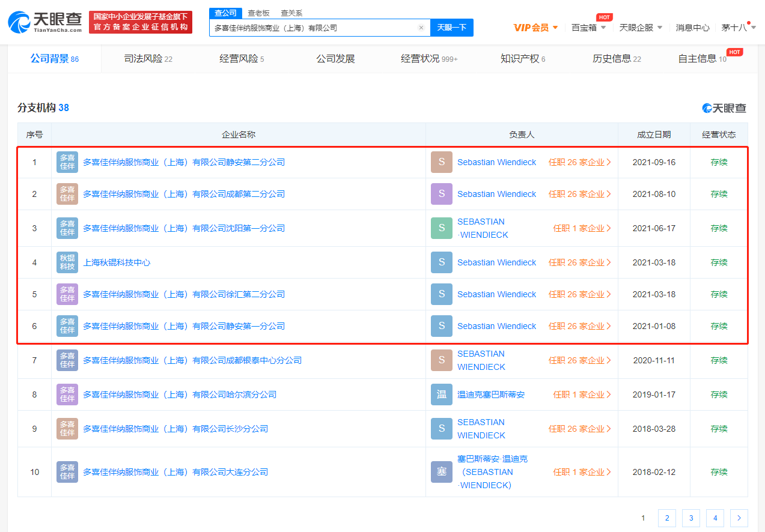Click the next page arrow button
Screen dimensions: 765x532
click(x=739, y=518)
